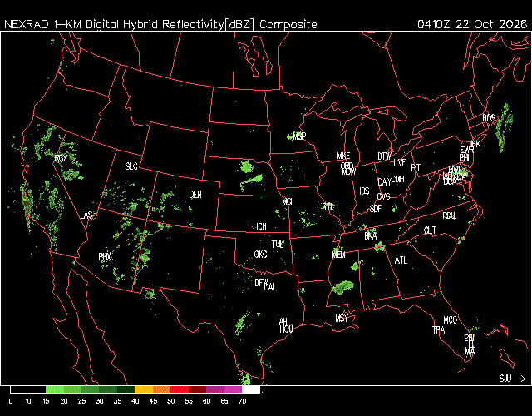Click the "40" value under the color scale

click(135, 401)
